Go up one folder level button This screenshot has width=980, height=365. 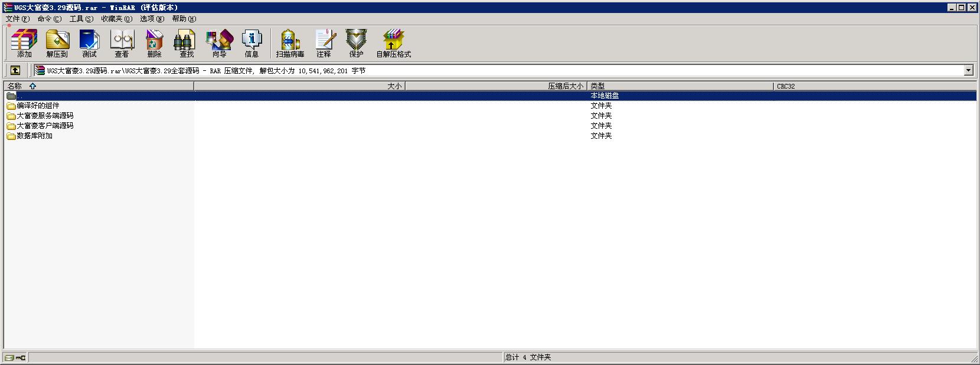pyautogui.click(x=15, y=70)
